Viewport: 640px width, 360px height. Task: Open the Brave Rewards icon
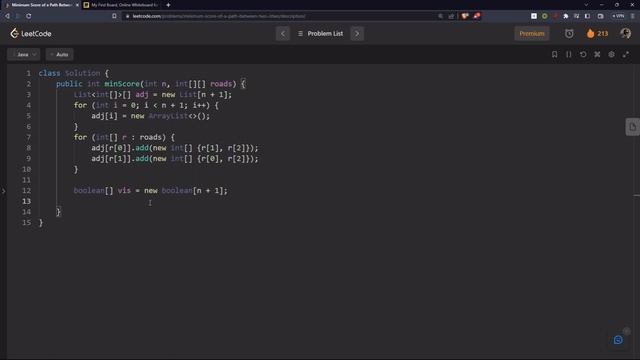[477, 16]
